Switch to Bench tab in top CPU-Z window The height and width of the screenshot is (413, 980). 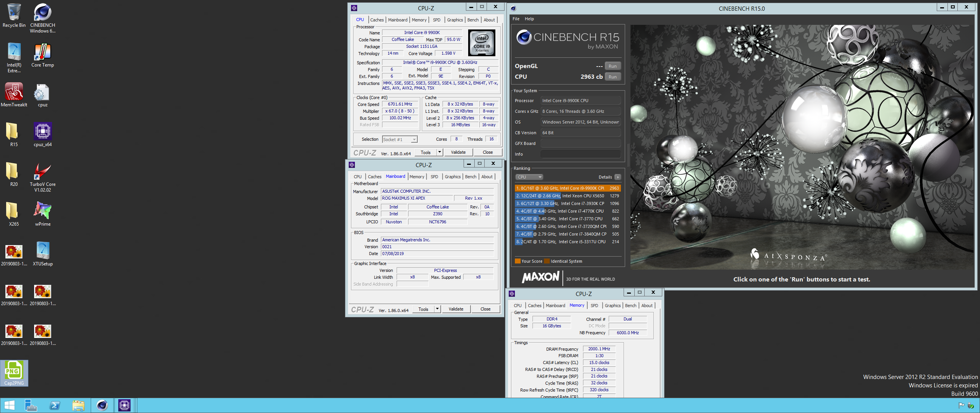coord(473,20)
